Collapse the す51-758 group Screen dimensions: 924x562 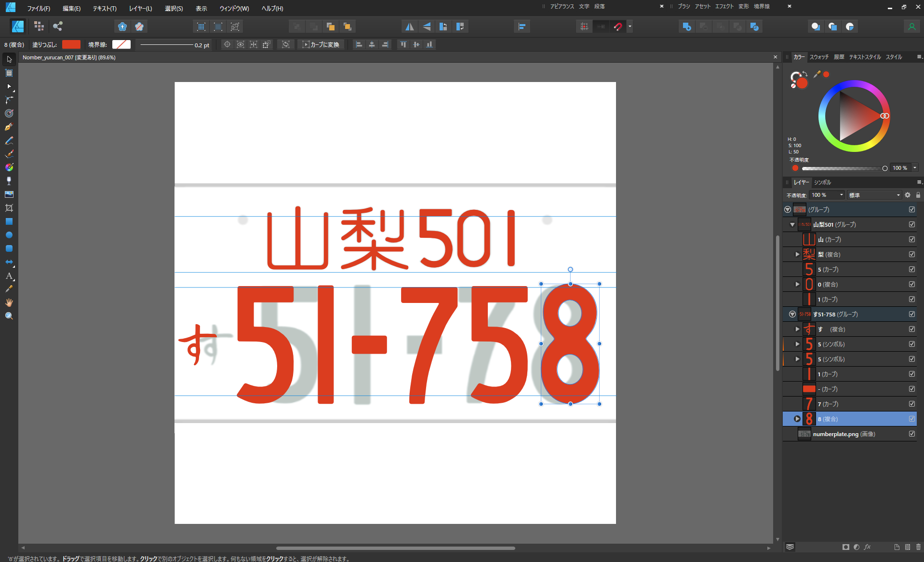[792, 314]
